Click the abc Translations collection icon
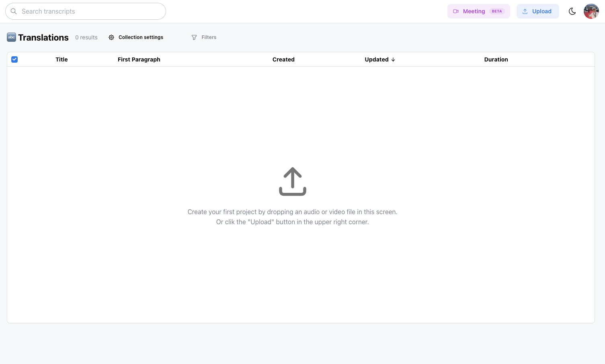 (x=11, y=37)
